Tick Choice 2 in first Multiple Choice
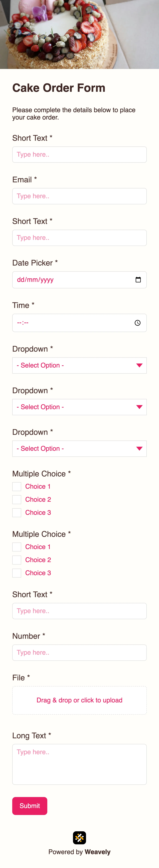Screen dimensions: 159x868 point(17,500)
